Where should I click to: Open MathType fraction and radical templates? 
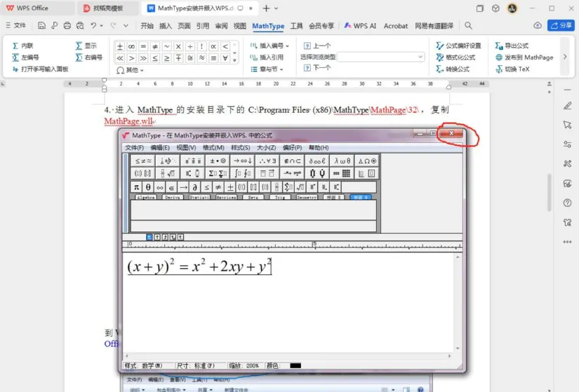tap(168, 173)
